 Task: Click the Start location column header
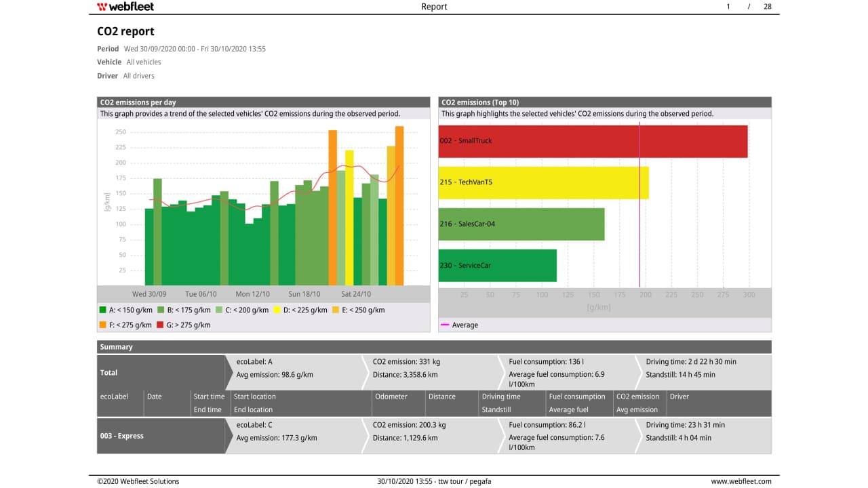tap(255, 396)
